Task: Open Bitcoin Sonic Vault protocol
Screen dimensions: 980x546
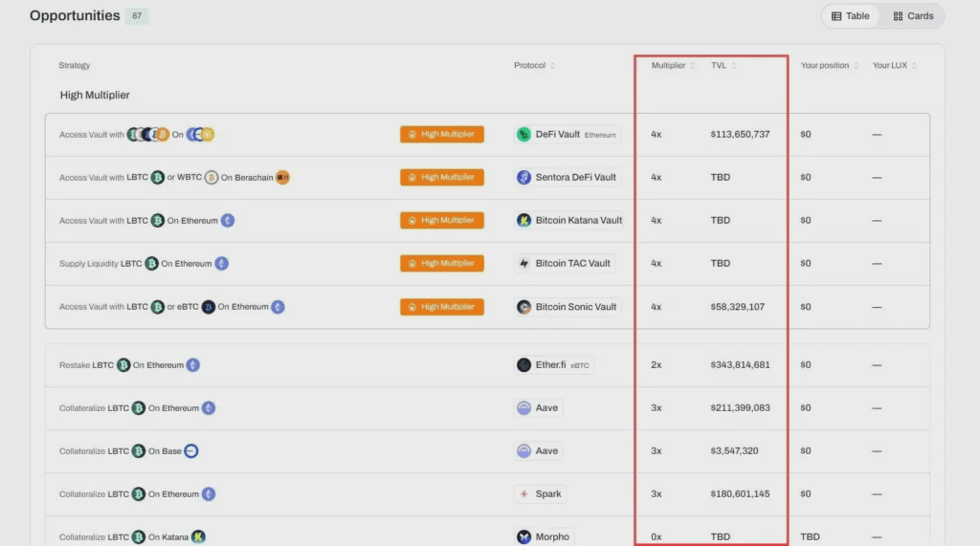Action: pos(568,307)
